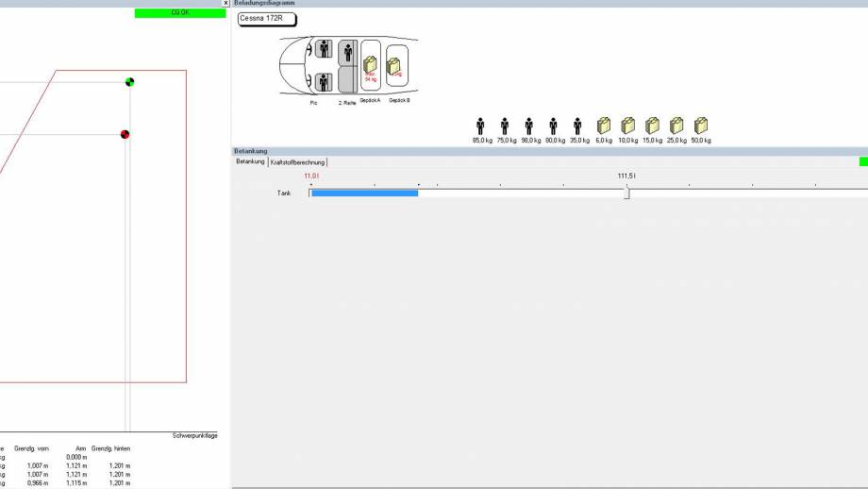Click the blue filled tank fuel bar
The image size is (868, 489).
click(364, 193)
